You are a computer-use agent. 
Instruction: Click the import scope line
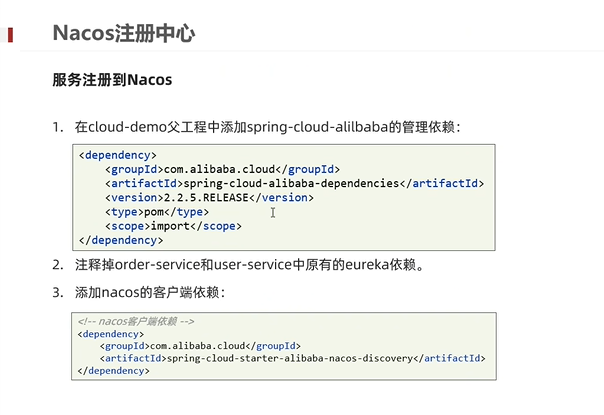coord(172,226)
